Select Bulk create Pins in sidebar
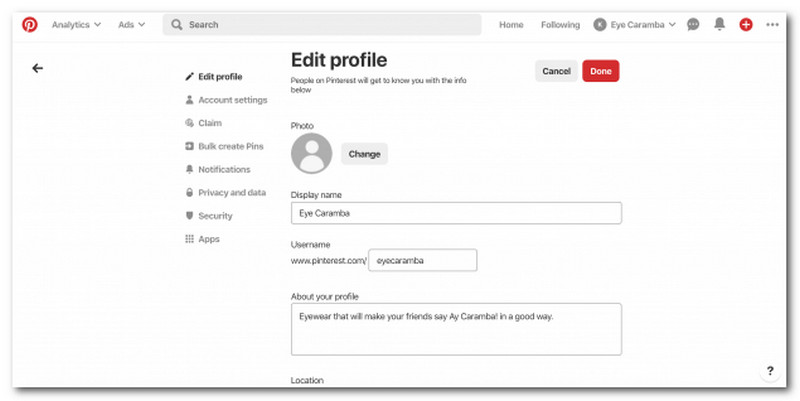The image size is (800, 401). [230, 146]
